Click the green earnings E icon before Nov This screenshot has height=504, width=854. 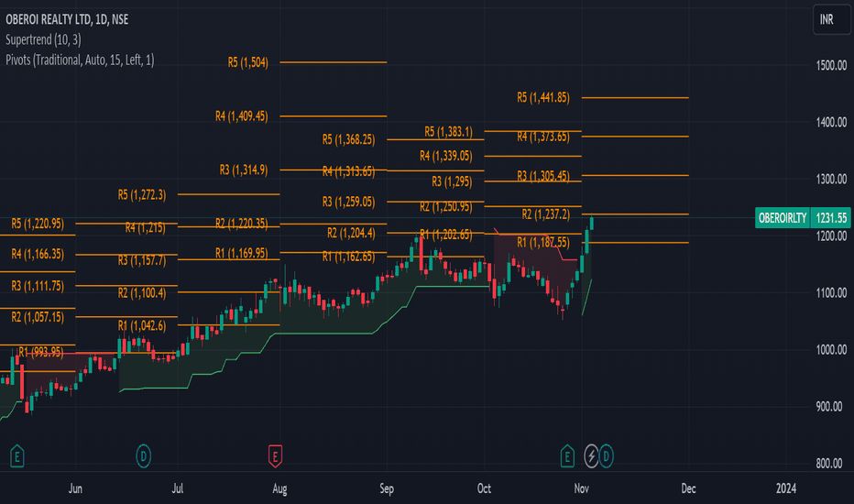(x=567, y=456)
